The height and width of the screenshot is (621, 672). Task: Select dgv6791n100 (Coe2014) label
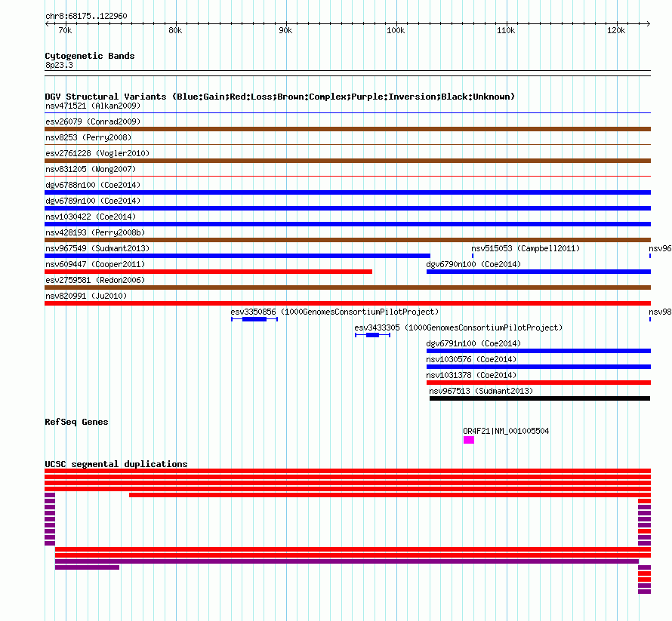click(x=473, y=343)
